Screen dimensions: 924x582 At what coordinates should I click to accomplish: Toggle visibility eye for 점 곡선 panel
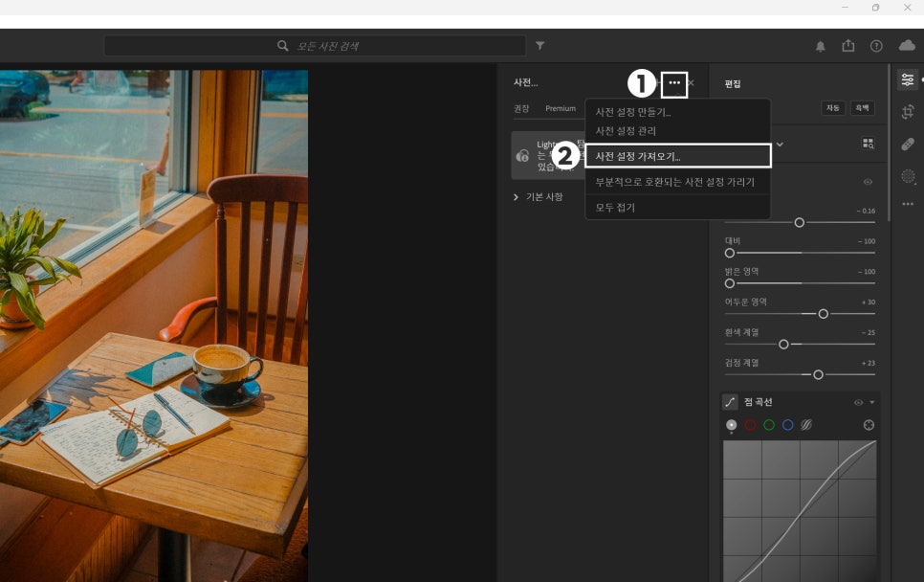(858, 403)
